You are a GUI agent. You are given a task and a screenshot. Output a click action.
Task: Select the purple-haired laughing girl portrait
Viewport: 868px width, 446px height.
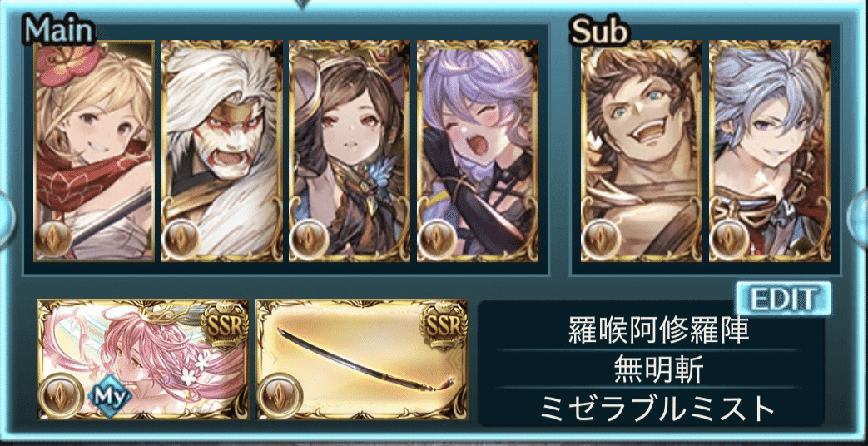pos(477,151)
